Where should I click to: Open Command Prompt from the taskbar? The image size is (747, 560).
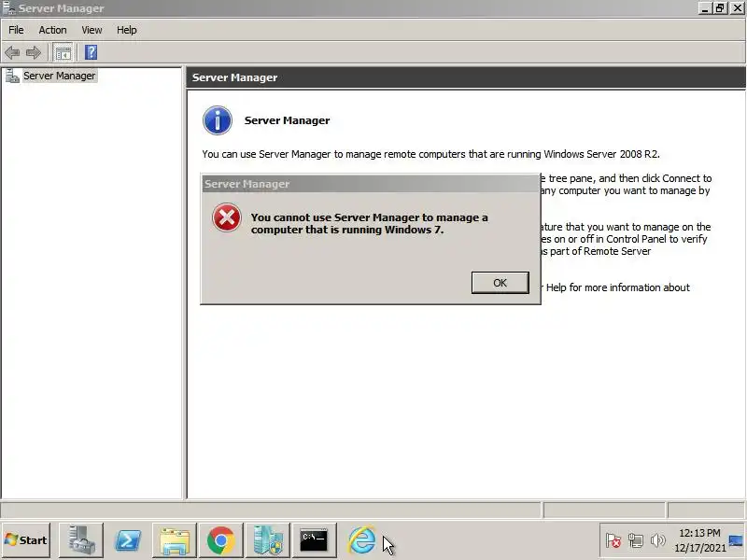click(315, 540)
